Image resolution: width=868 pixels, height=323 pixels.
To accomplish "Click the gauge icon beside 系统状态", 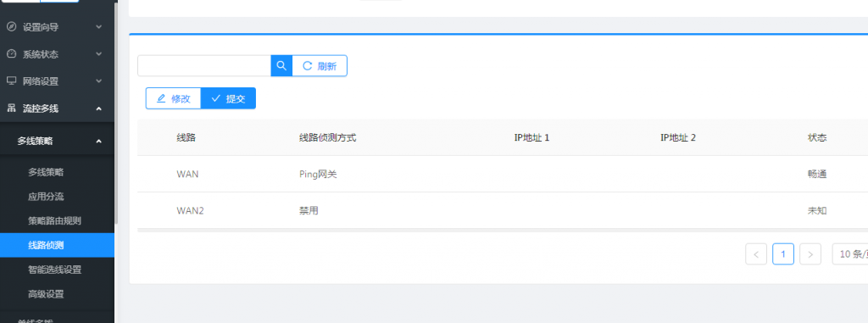I will click(x=11, y=53).
